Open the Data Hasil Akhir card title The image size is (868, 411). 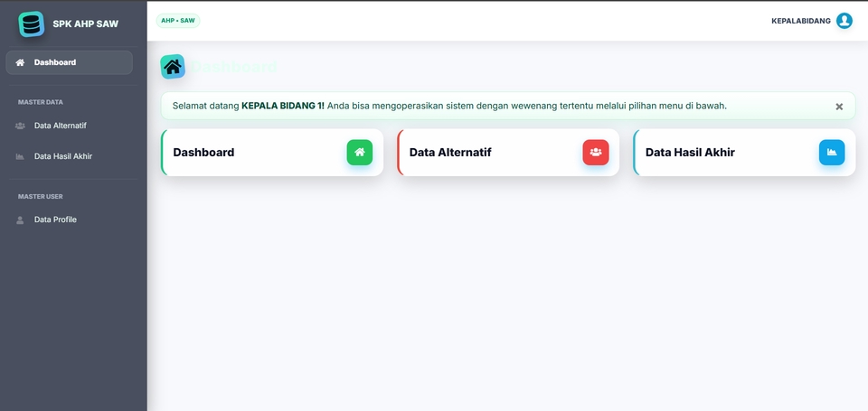[x=690, y=153]
